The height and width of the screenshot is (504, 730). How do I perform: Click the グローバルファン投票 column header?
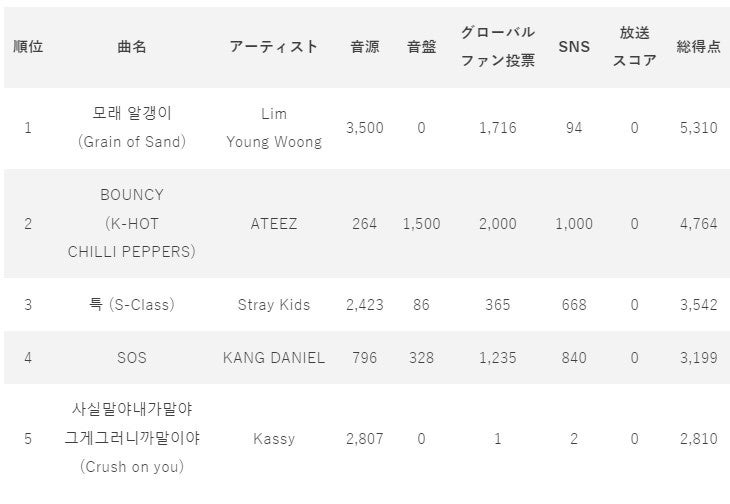coord(497,47)
